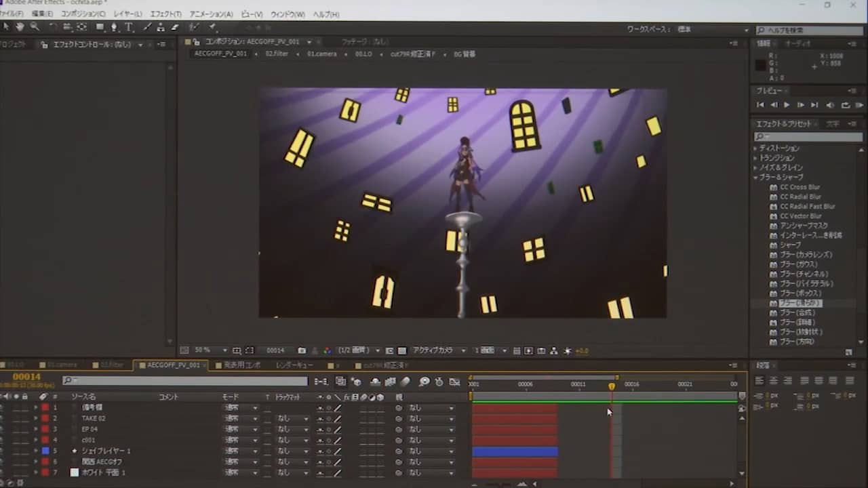
Task: Jump to first frame in Preview panel
Action: 760,105
